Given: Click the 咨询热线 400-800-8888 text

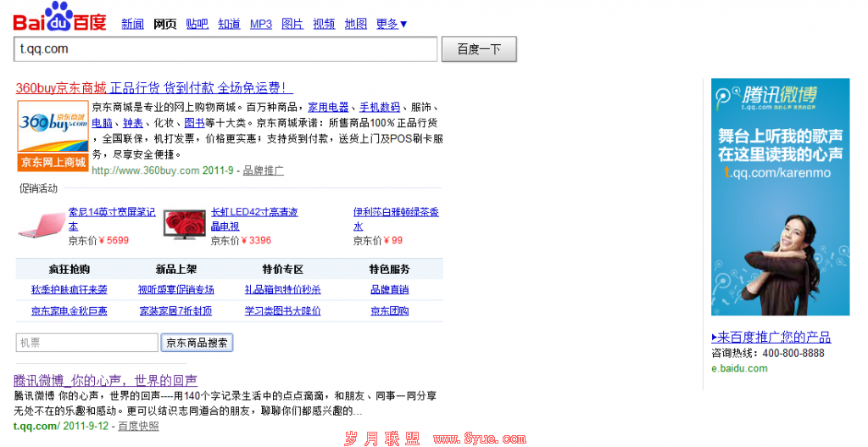Looking at the screenshot, I should click(x=768, y=353).
